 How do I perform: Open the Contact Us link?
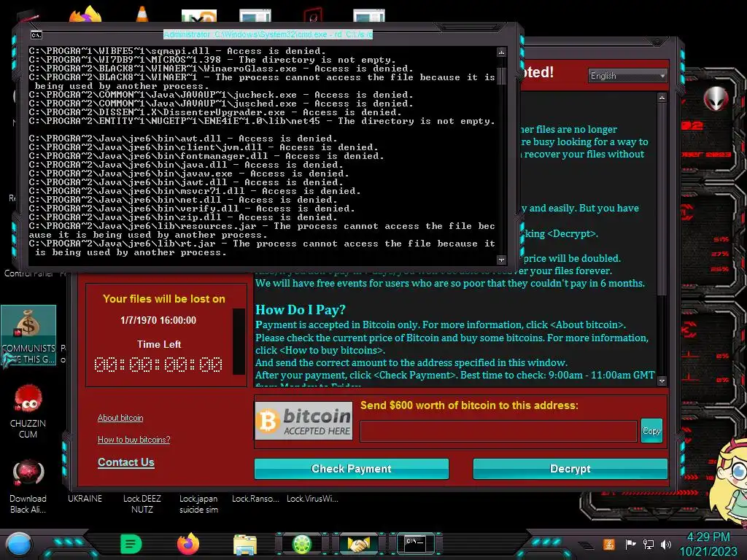click(125, 462)
